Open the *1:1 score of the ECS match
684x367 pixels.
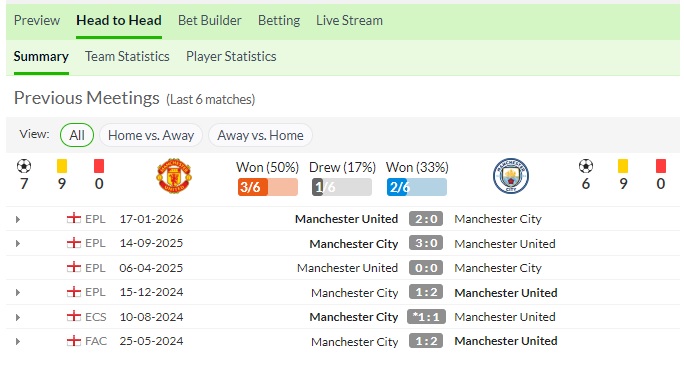(426, 316)
